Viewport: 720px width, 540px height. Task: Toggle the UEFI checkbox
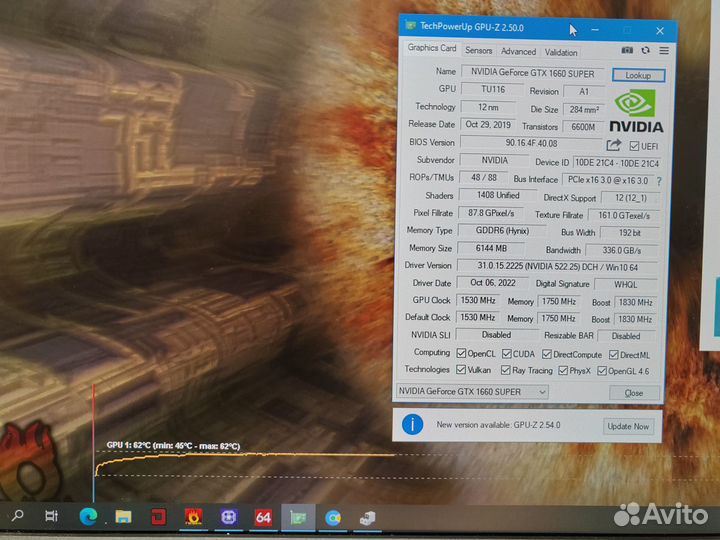[634, 146]
